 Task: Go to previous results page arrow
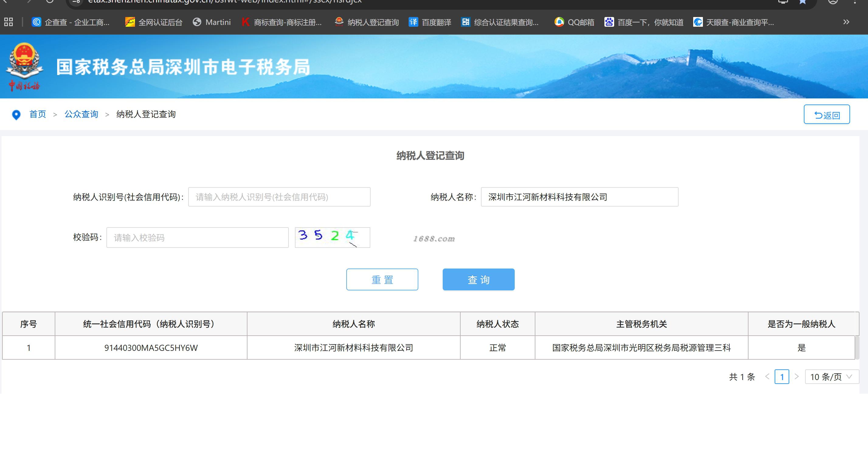coord(767,376)
